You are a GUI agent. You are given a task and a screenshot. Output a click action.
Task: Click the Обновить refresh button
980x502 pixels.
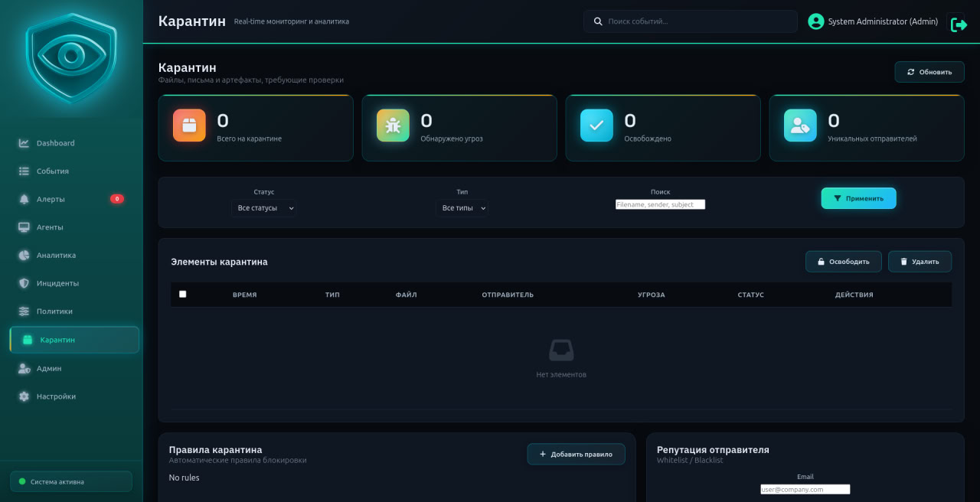(929, 72)
